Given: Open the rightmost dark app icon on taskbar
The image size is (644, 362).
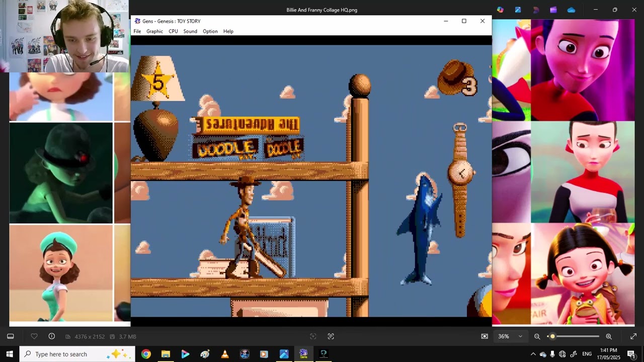Looking at the screenshot, I should (324, 354).
